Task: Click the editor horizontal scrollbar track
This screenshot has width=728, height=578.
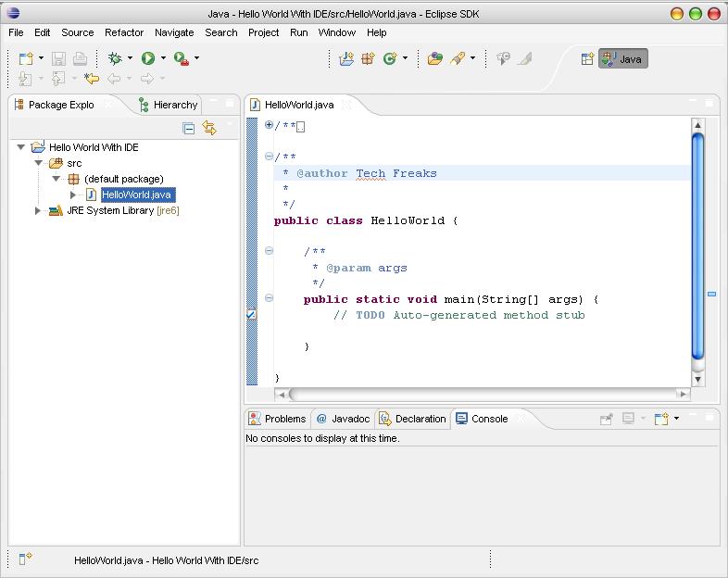Action: (x=483, y=395)
